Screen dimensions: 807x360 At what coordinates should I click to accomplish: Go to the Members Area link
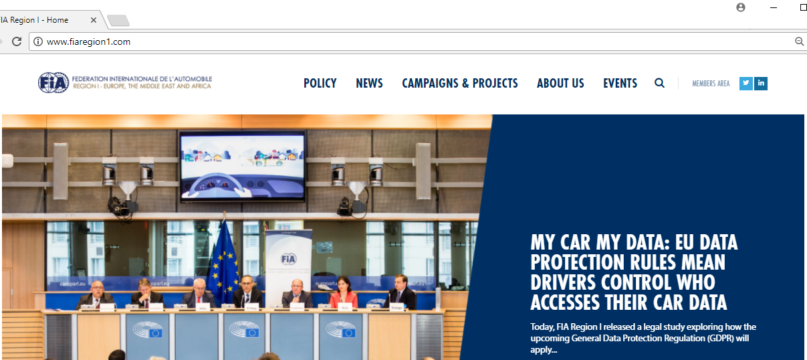tap(711, 83)
